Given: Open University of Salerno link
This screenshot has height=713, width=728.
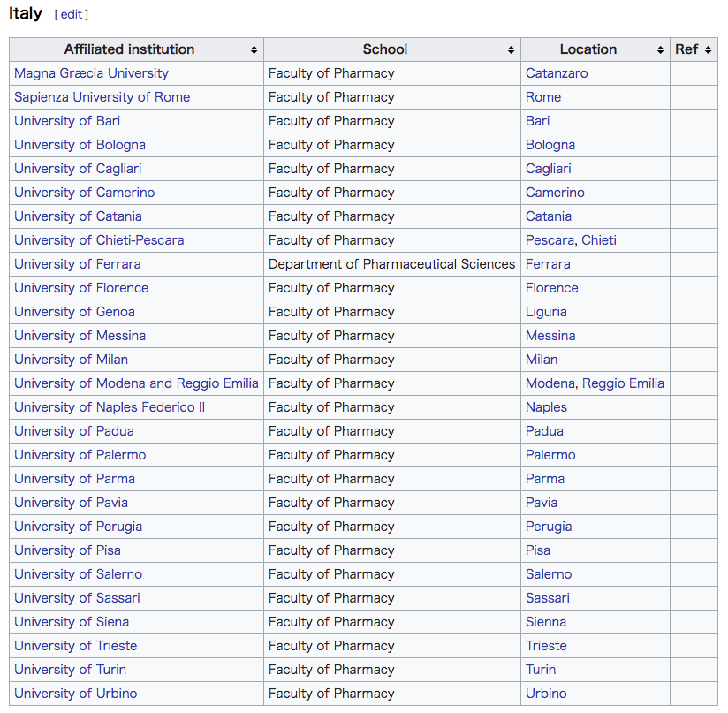Looking at the screenshot, I should coord(78,574).
